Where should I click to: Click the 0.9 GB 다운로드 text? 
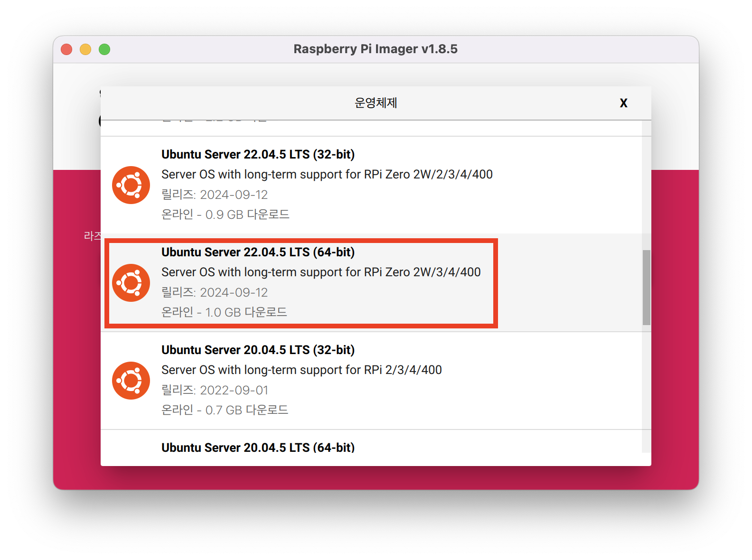pyautogui.click(x=225, y=215)
